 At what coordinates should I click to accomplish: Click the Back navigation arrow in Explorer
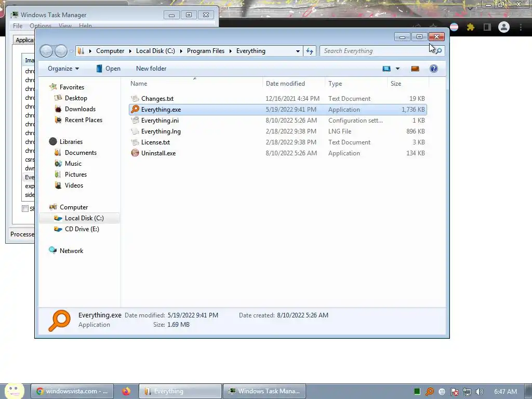(x=46, y=51)
